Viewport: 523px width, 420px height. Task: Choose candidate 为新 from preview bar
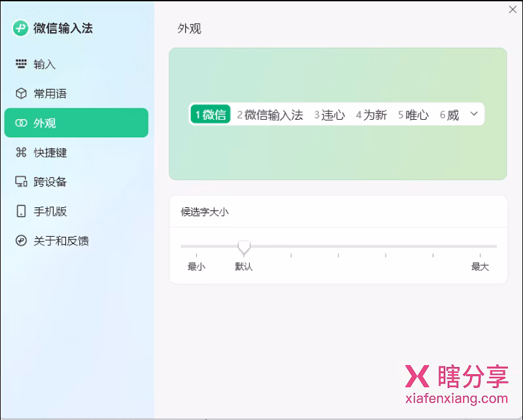372,114
